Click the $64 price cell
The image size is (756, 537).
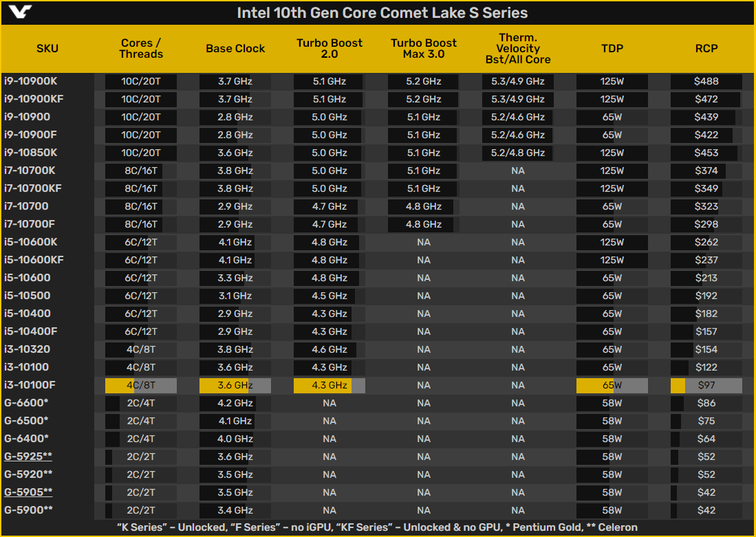pyautogui.click(x=706, y=438)
